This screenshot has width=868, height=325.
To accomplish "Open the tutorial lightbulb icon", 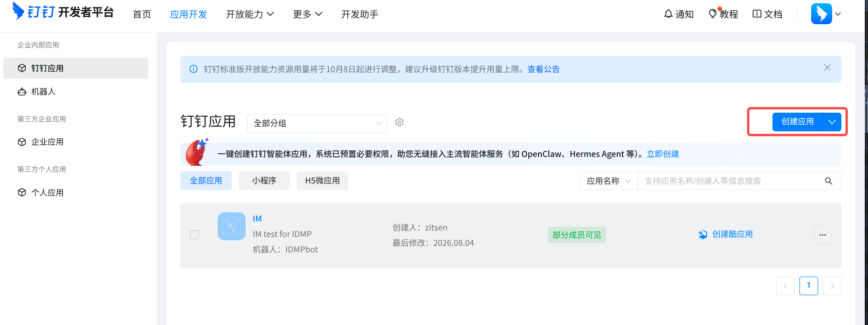I will pyautogui.click(x=713, y=14).
